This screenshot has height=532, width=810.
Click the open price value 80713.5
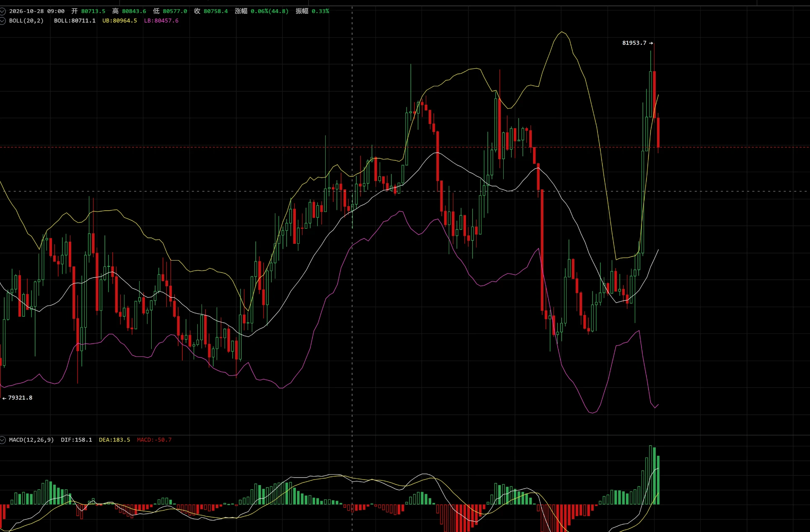tap(93, 11)
